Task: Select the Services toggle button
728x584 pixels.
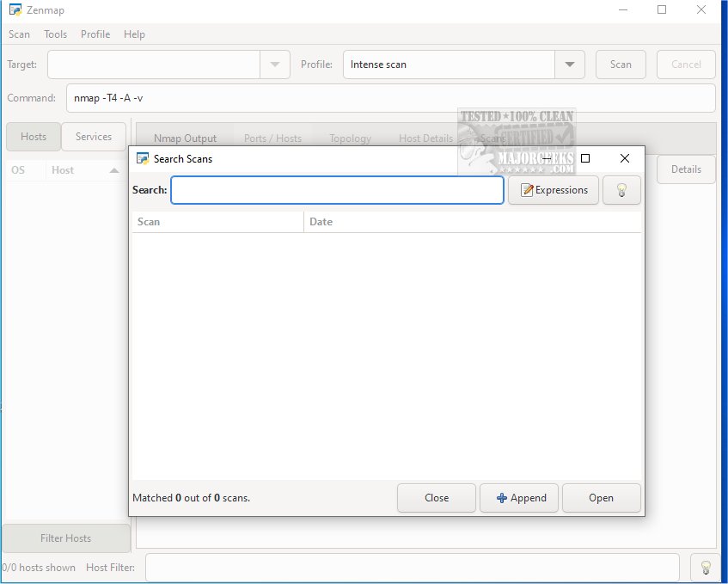Action: pyautogui.click(x=94, y=137)
